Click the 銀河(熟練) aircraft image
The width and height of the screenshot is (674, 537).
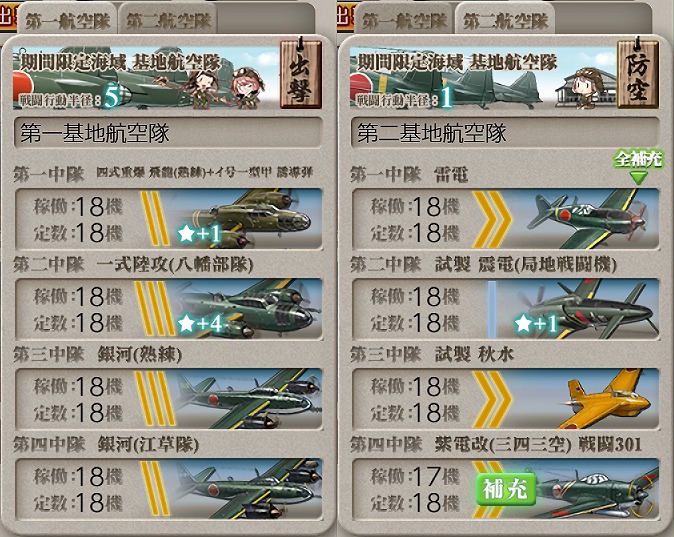point(247,399)
